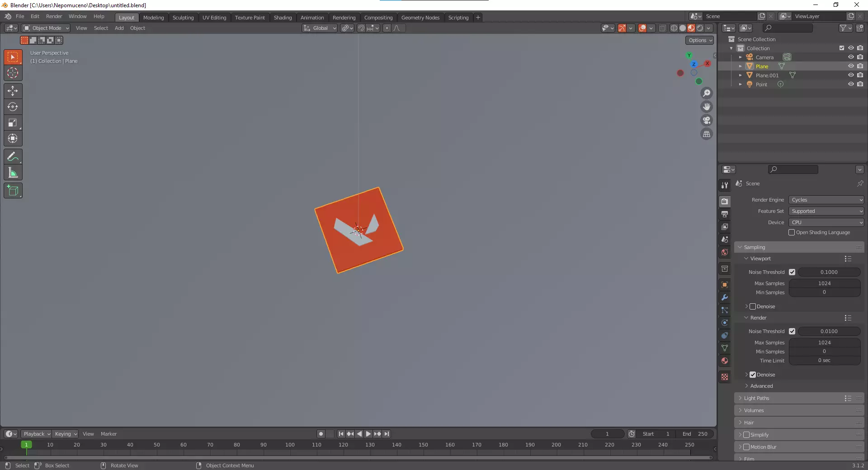
Task: Switch to the Geometry Nodes workspace tab
Action: click(420, 18)
